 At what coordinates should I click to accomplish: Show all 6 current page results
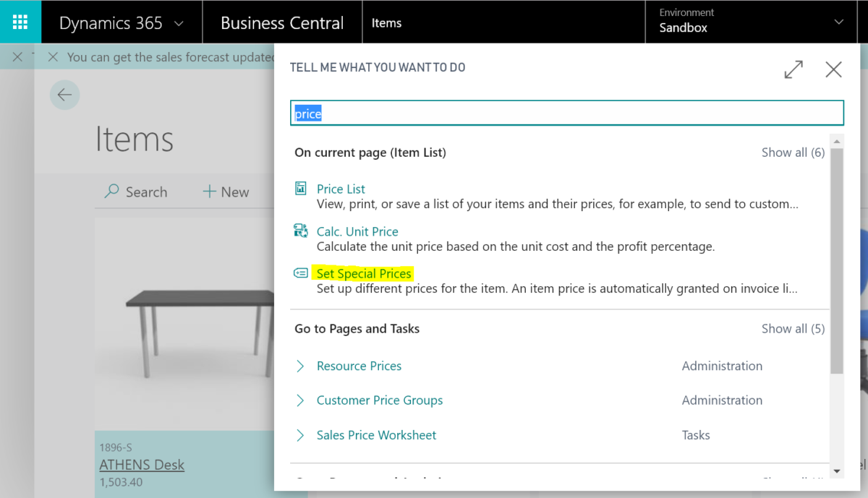pos(793,153)
